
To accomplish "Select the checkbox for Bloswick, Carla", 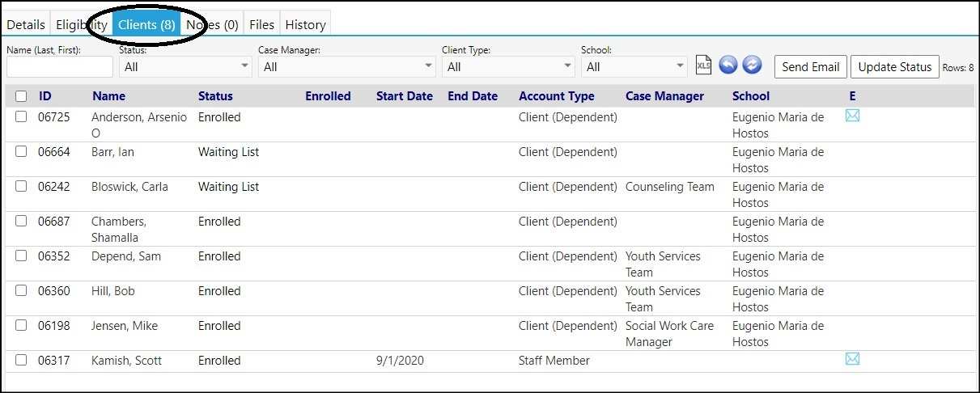I will pos(21,186).
